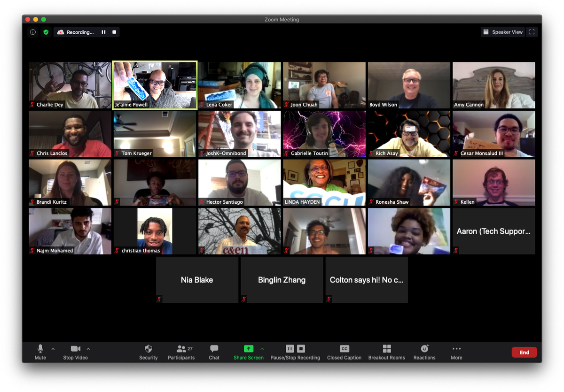Click muted mic icon on Hector Santiago
The image size is (564, 392).
click(202, 202)
